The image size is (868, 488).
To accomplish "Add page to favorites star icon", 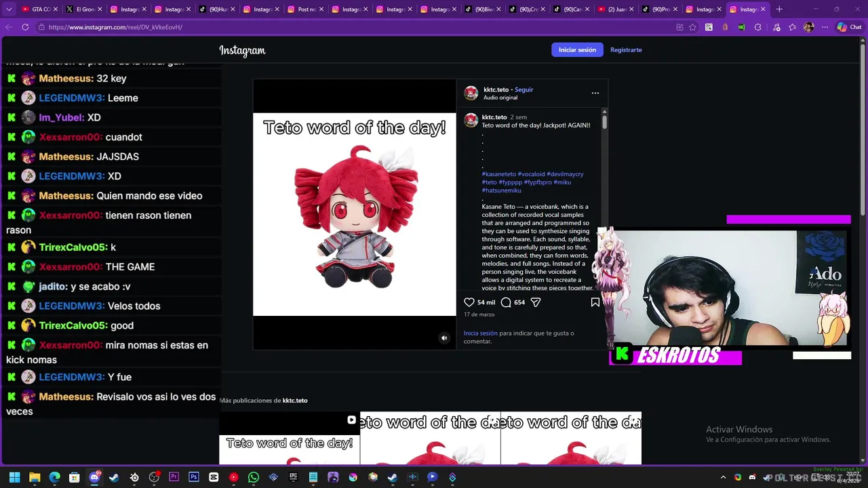I will [x=692, y=27].
